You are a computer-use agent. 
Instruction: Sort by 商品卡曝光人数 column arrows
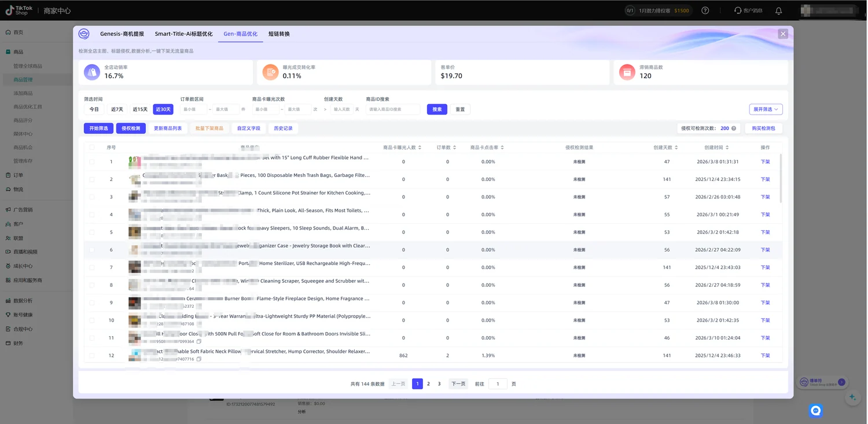coord(420,148)
